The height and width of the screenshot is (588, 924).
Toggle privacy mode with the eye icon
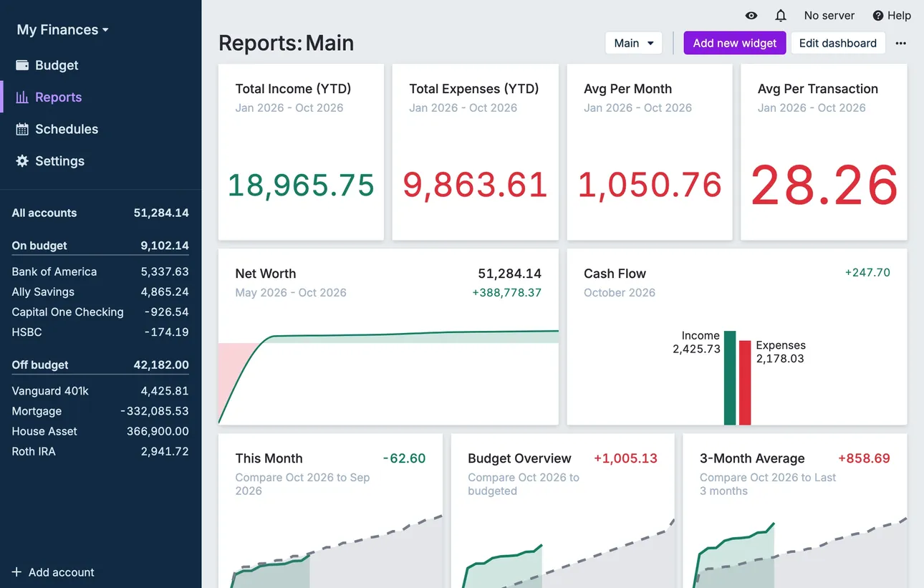click(751, 16)
